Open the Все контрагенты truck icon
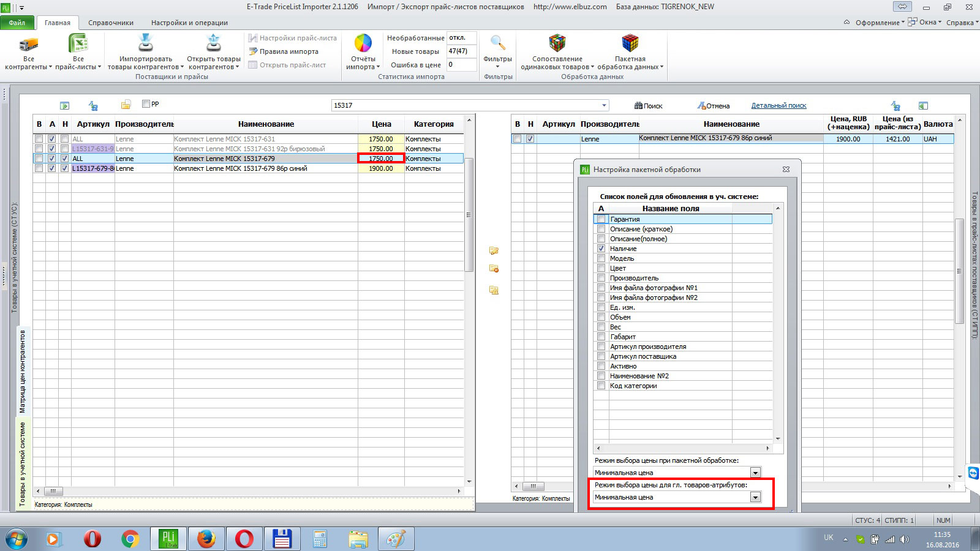The image size is (980, 551). [x=28, y=44]
